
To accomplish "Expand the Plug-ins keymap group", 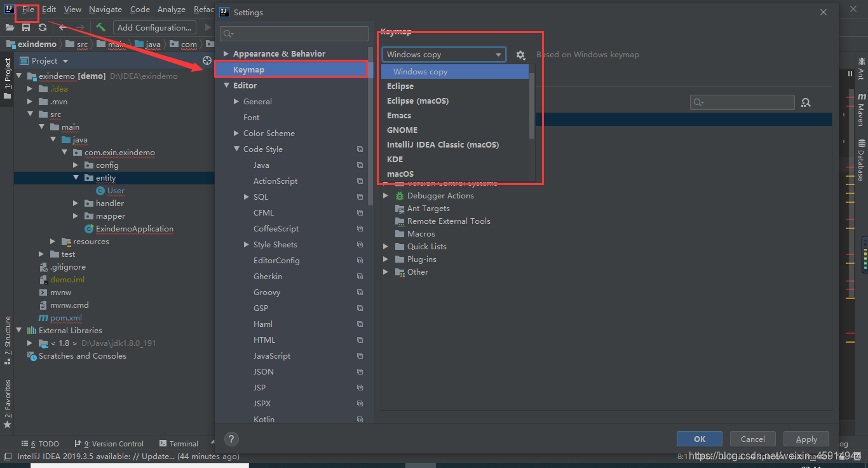I will [x=386, y=259].
